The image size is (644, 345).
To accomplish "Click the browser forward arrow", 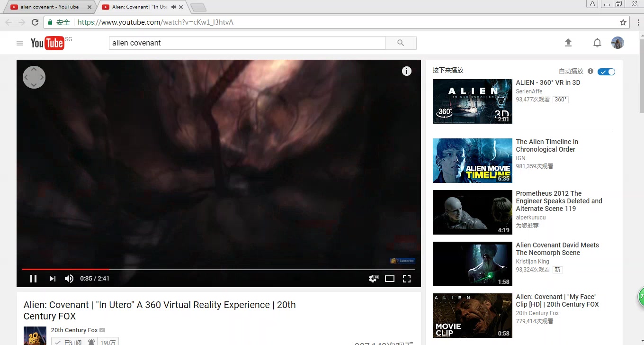I will pyautogui.click(x=22, y=22).
